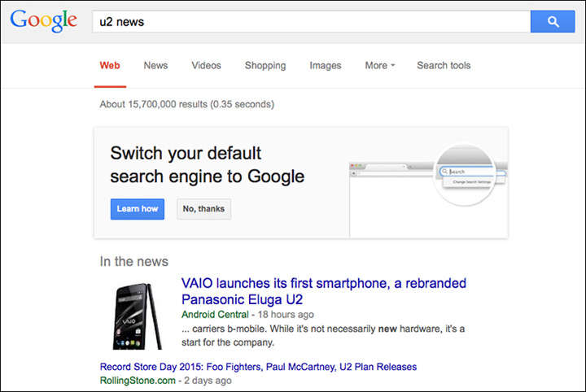
Task: Click the blue 'Learn how' button
Action: [x=138, y=209]
